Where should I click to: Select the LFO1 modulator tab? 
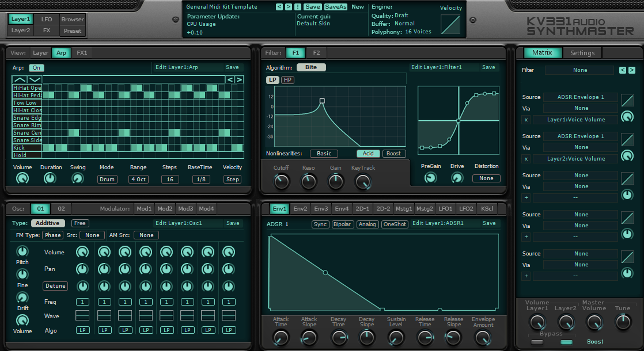tap(445, 209)
